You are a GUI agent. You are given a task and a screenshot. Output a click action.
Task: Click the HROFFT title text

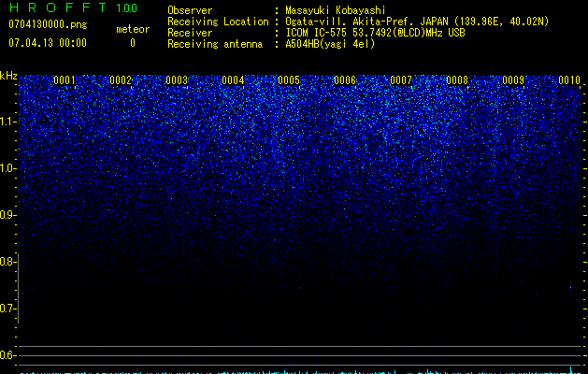click(58, 7)
